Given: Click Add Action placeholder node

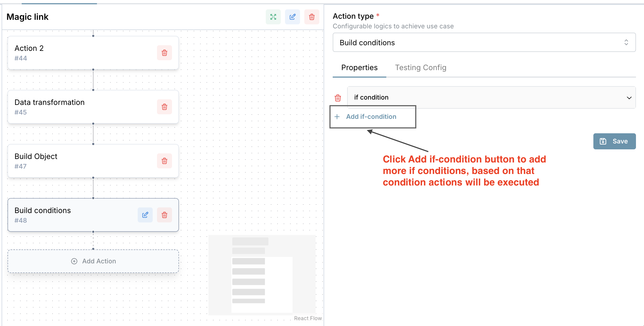Looking at the screenshot, I should click(x=93, y=261).
